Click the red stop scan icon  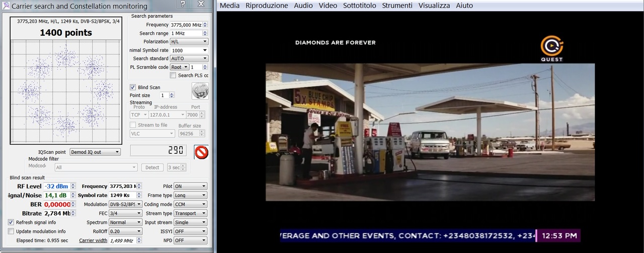coord(201,152)
